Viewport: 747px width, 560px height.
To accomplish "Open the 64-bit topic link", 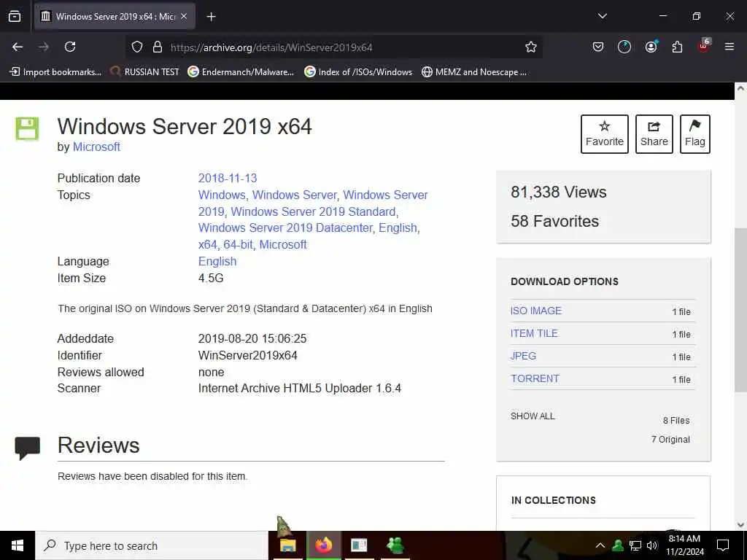I will 239,244.
